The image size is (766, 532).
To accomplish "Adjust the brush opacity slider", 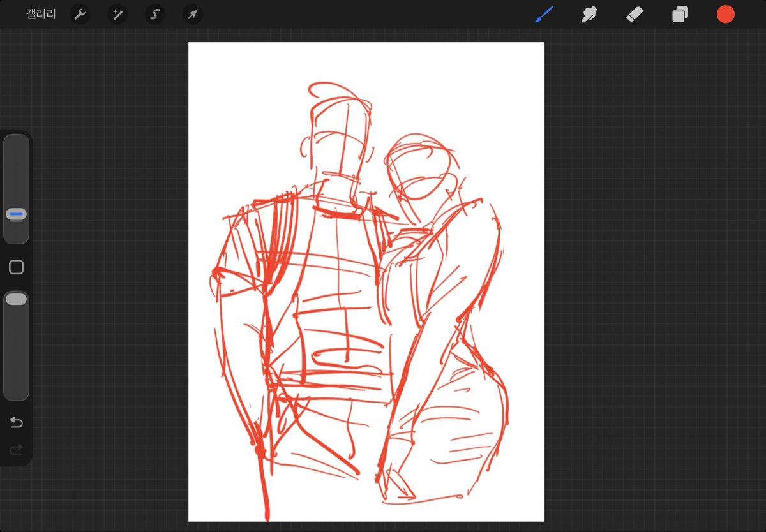I will point(17,345).
